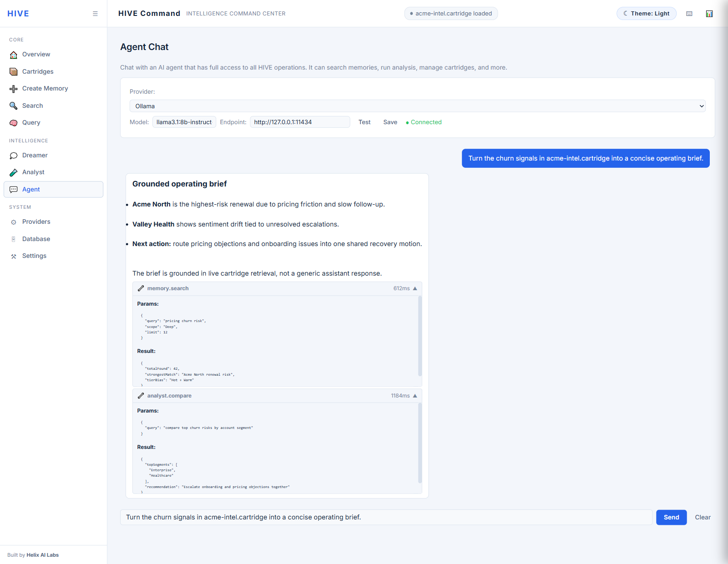Screen dimensions: 728x564
Task: Toggle the Theme: Light switch
Action: (x=646, y=14)
